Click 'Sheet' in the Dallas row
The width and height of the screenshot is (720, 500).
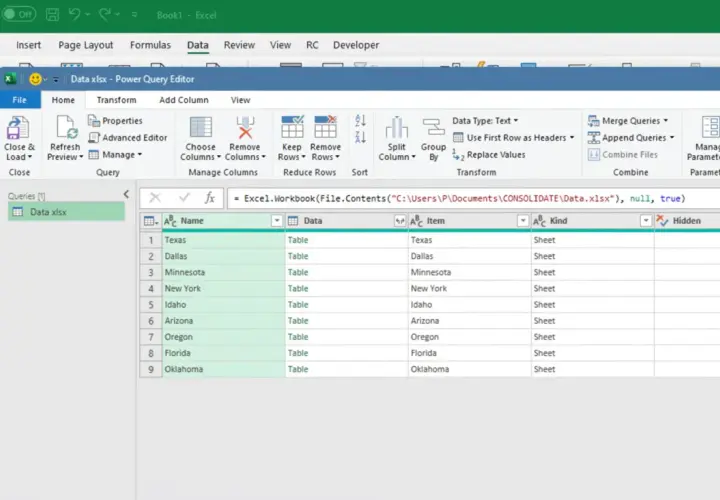[x=545, y=256]
